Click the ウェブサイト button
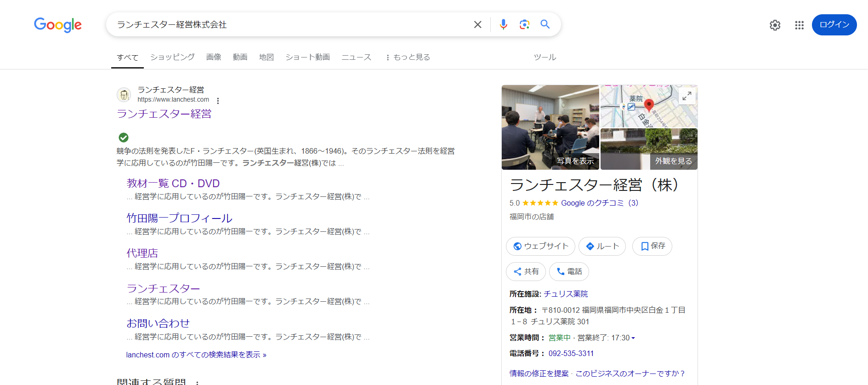This screenshot has width=868, height=385. (x=540, y=246)
